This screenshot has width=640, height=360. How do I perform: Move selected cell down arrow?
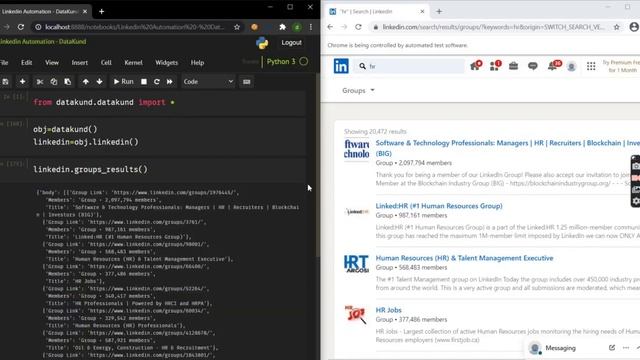[99, 82]
